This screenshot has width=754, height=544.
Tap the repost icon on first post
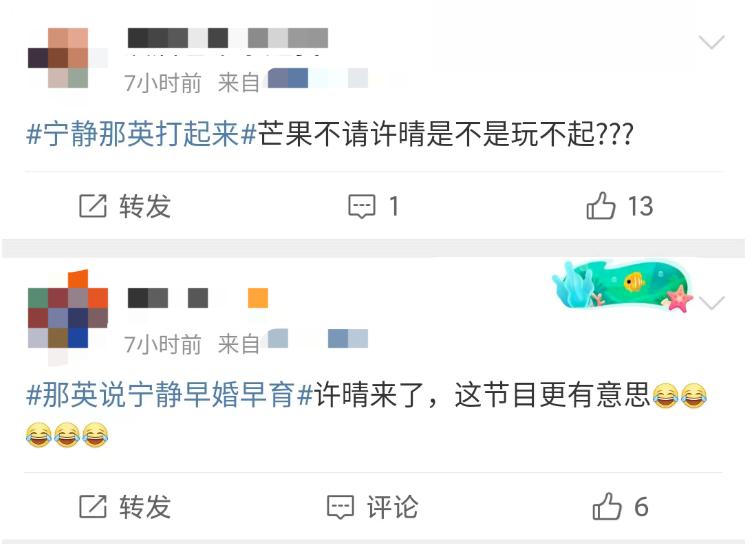[x=93, y=206]
